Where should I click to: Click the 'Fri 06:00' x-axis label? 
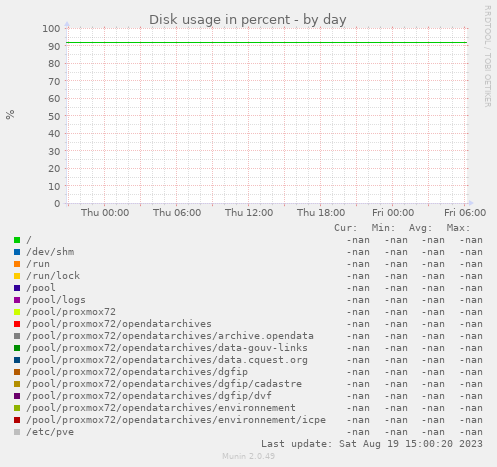pos(465,213)
